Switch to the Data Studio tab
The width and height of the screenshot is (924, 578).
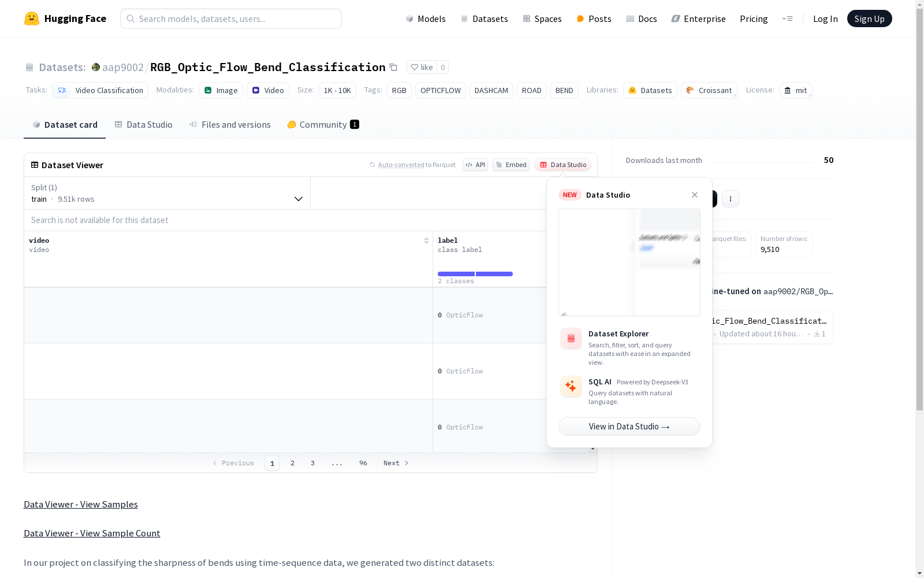tap(143, 125)
